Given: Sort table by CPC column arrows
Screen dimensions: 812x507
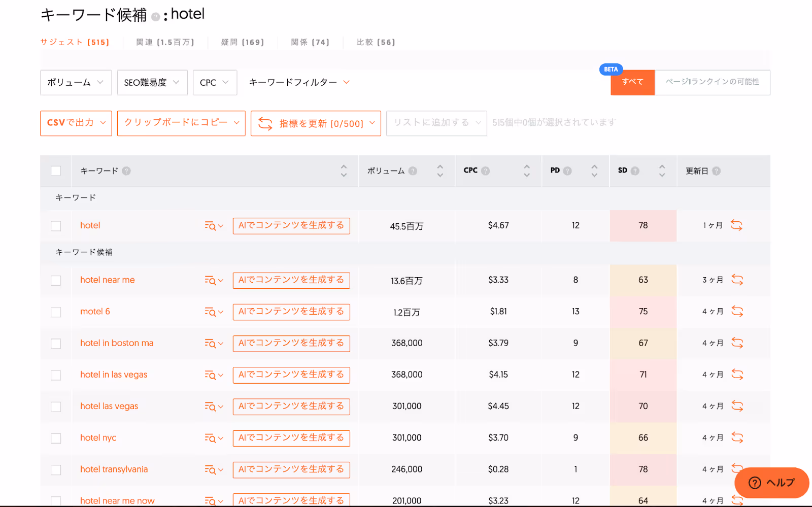Looking at the screenshot, I should (x=527, y=171).
